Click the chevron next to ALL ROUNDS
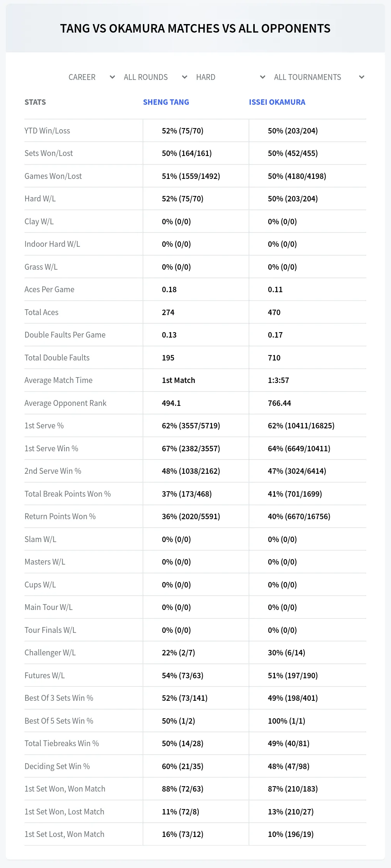The width and height of the screenshot is (391, 868). [x=184, y=77]
